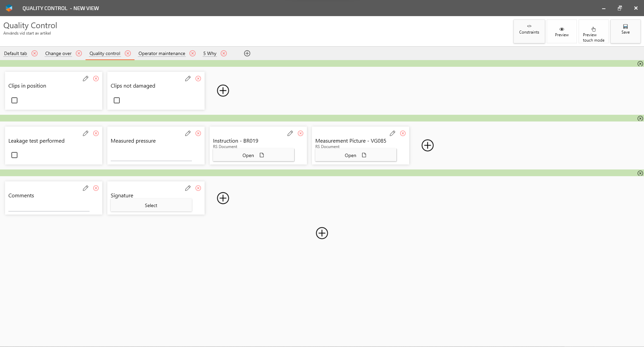Delete the Signature field
644x347 pixels.
click(198, 188)
